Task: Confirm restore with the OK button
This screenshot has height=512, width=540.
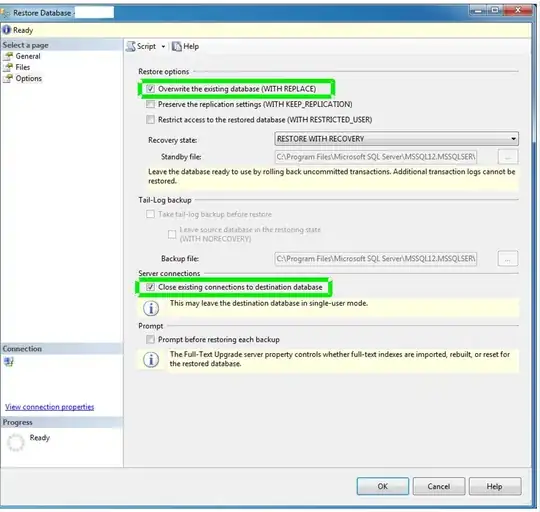Action: [x=383, y=486]
